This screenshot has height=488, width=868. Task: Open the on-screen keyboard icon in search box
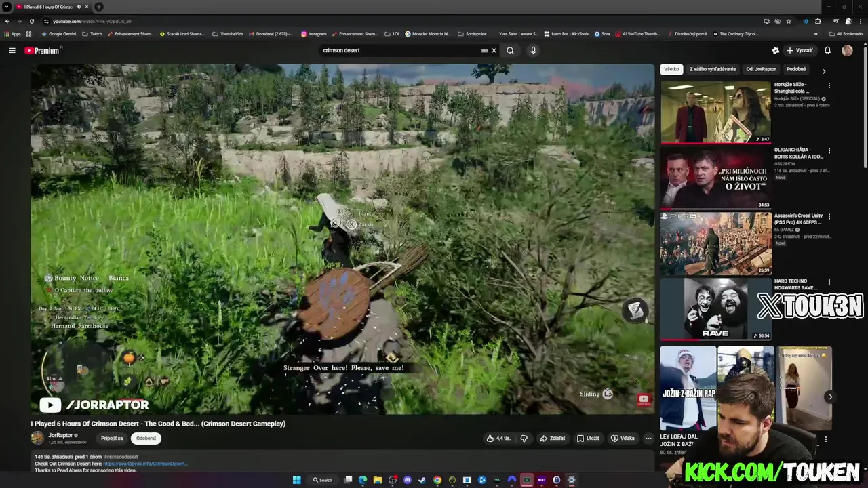pos(484,50)
